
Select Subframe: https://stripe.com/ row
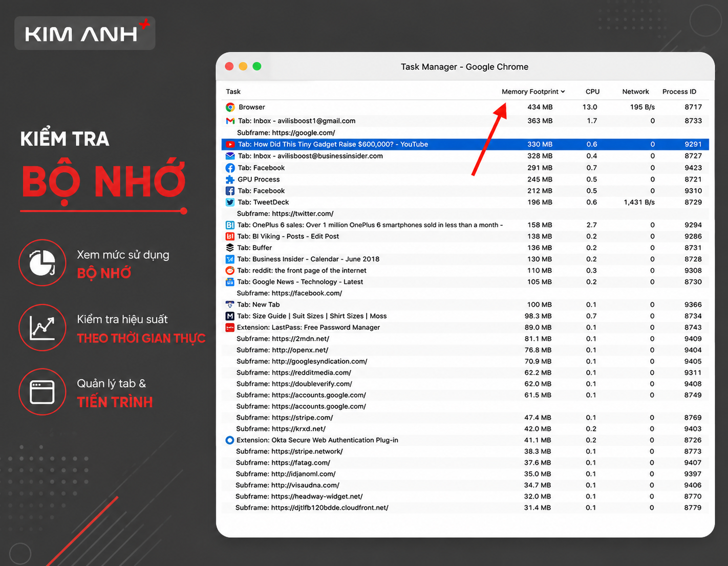[465, 418]
